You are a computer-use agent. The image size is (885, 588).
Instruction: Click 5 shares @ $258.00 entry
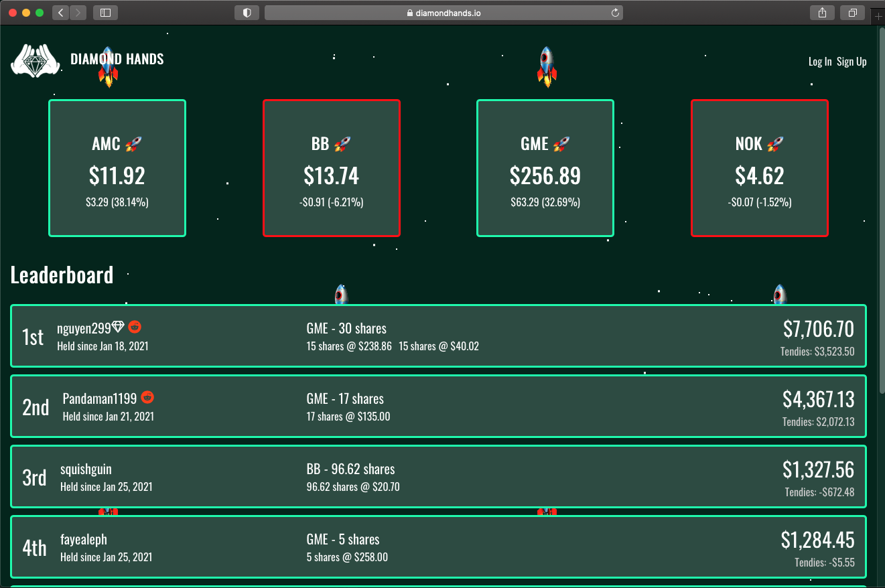tap(347, 557)
